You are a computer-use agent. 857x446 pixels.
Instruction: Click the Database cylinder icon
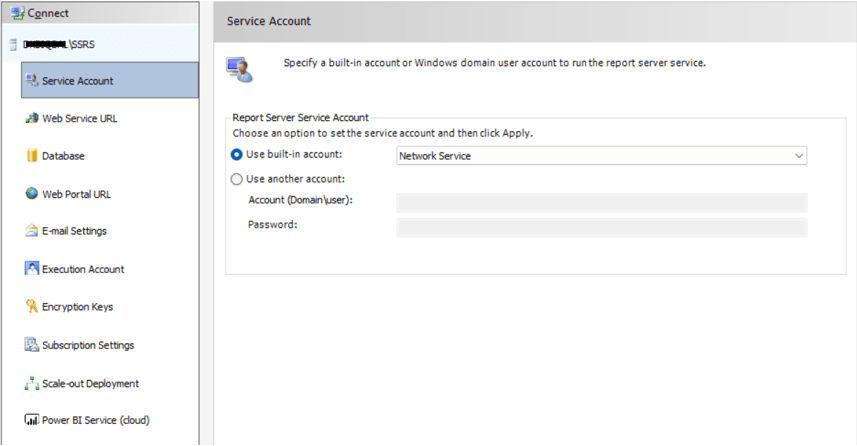click(x=32, y=156)
